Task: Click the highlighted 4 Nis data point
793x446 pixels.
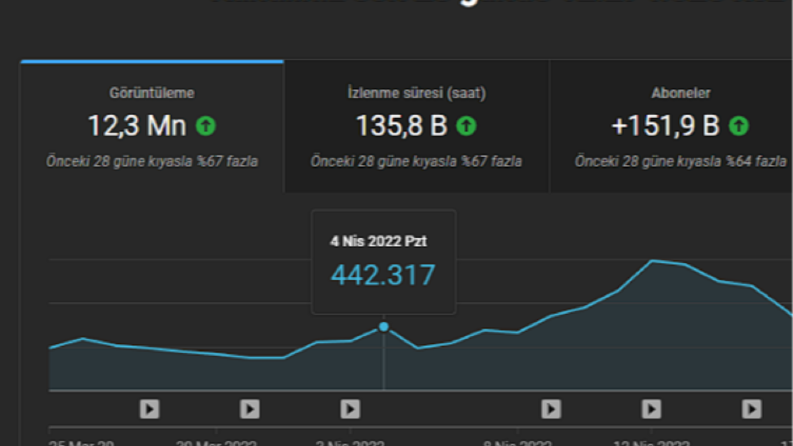Action: pyautogui.click(x=384, y=327)
